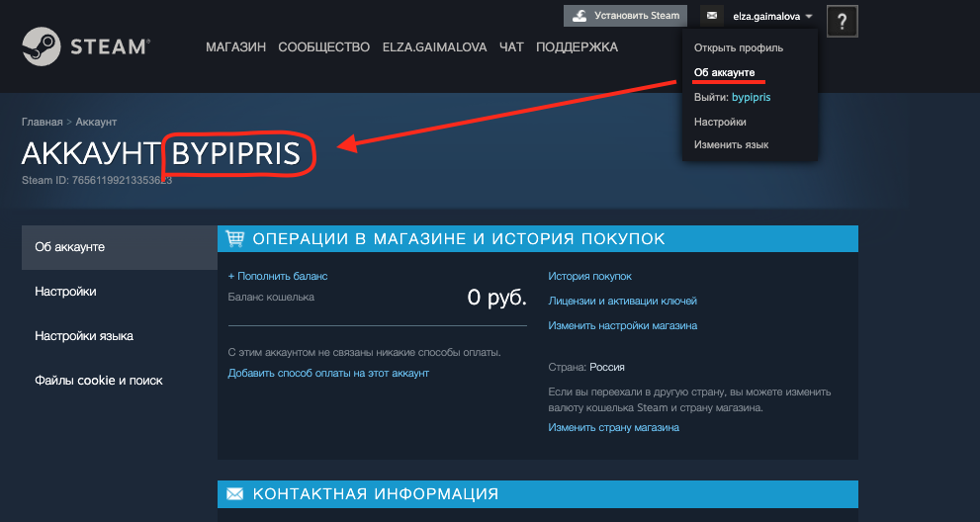Choose Открыть профиль in the dropdown
This screenshot has height=522, width=980.
coord(738,48)
